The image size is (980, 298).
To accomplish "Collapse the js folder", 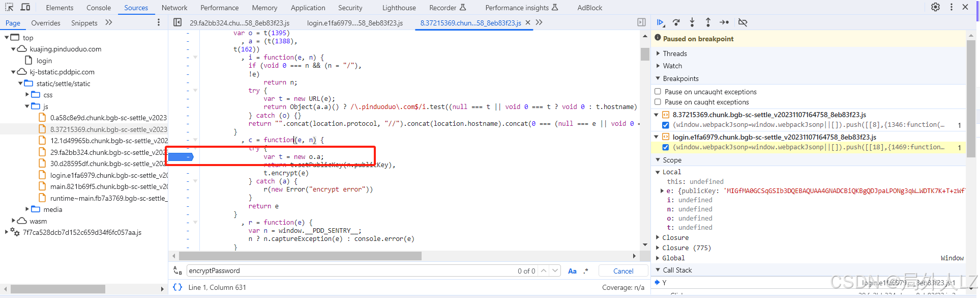I will click(27, 106).
